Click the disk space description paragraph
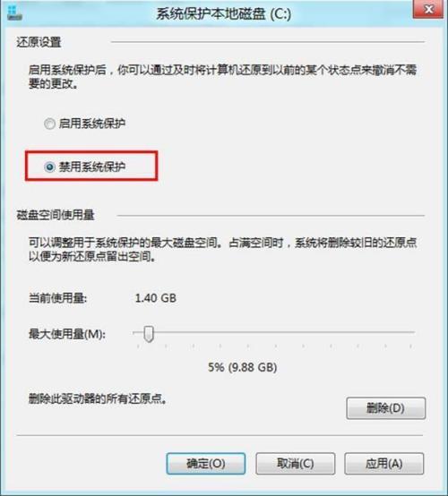Viewport: 448px width, 496px height. pos(222,249)
